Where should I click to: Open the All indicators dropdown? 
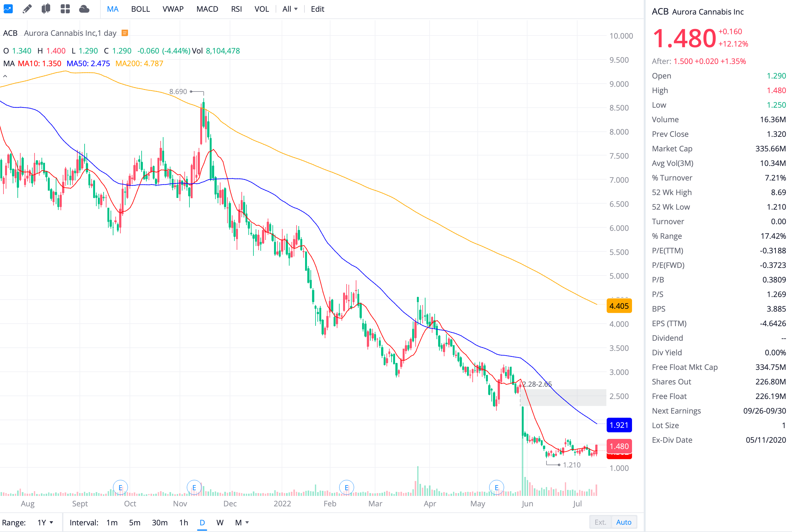[x=290, y=9]
